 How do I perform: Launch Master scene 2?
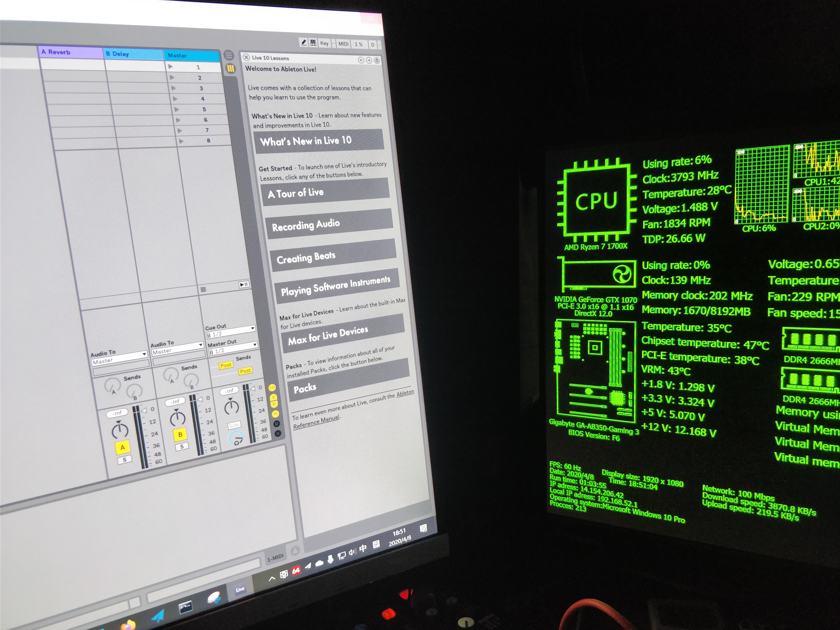[x=172, y=77]
